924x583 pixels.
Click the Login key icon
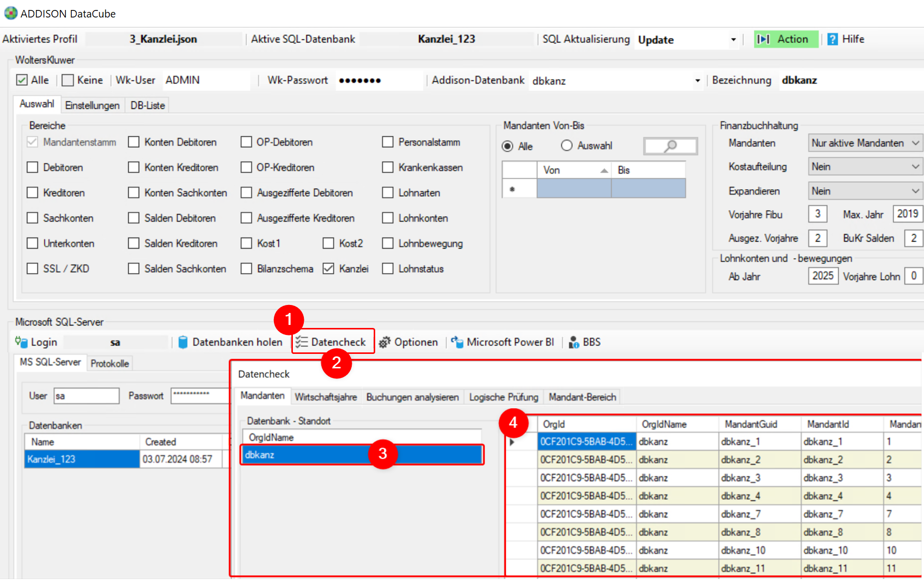point(21,342)
